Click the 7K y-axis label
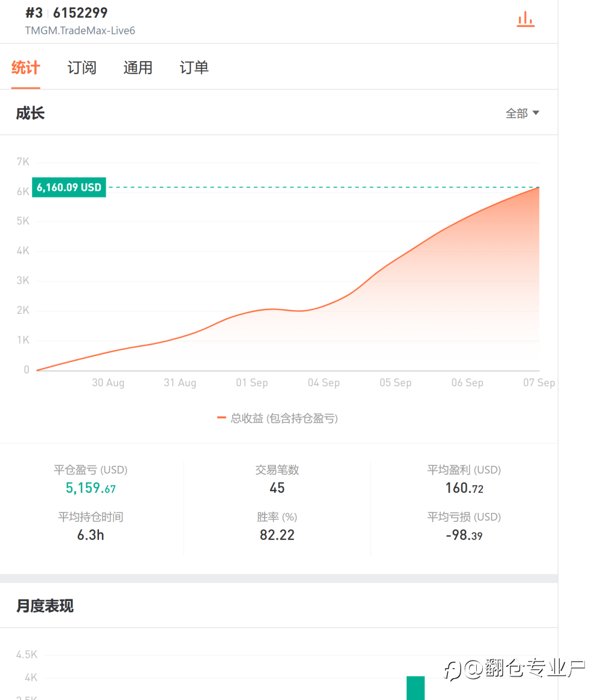 tap(23, 162)
